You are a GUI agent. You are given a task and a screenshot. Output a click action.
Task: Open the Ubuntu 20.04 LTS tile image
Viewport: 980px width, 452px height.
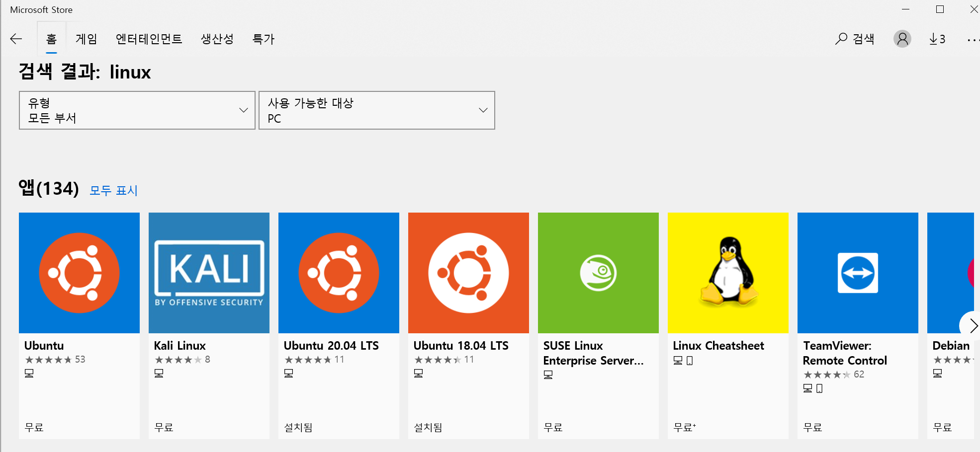(339, 273)
